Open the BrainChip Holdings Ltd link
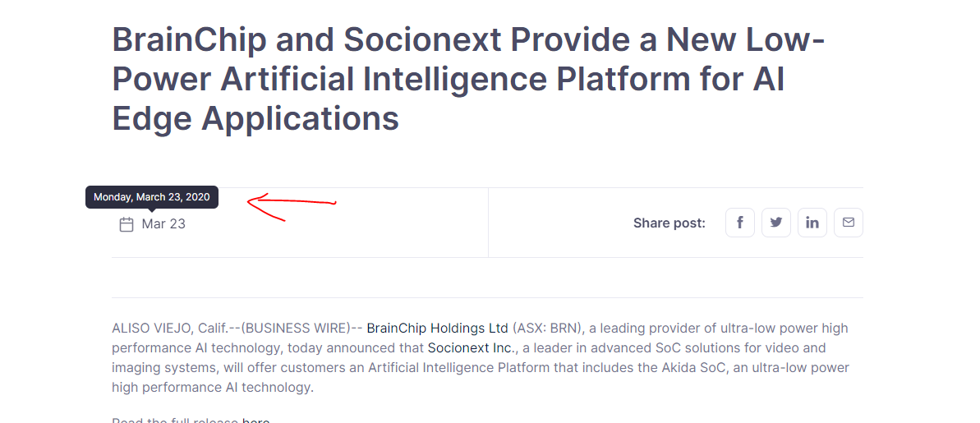 [437, 328]
